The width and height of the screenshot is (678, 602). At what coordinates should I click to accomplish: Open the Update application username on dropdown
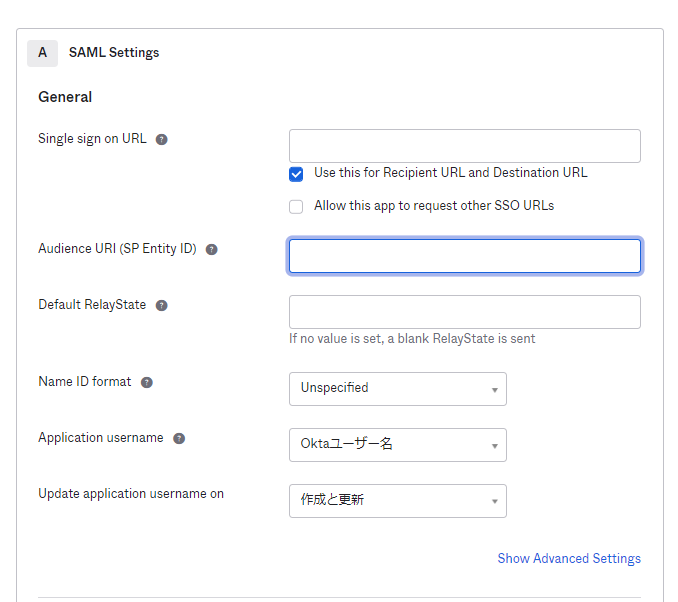pyautogui.click(x=398, y=501)
